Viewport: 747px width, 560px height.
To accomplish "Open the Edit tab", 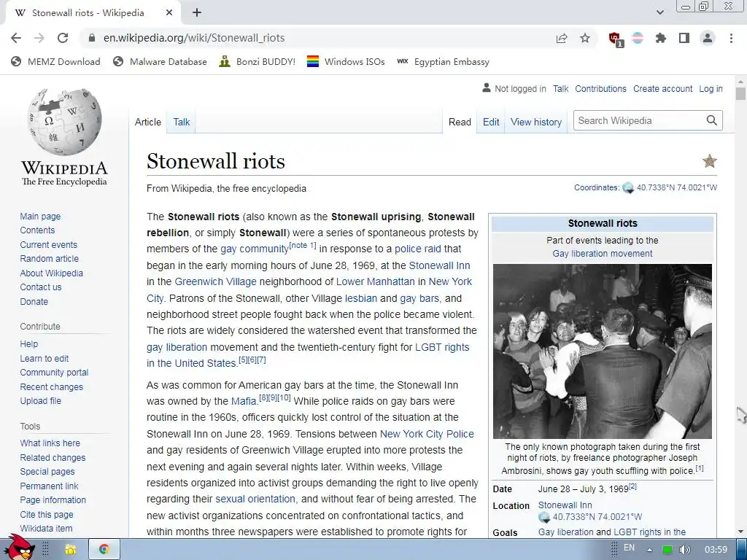I will 491,122.
